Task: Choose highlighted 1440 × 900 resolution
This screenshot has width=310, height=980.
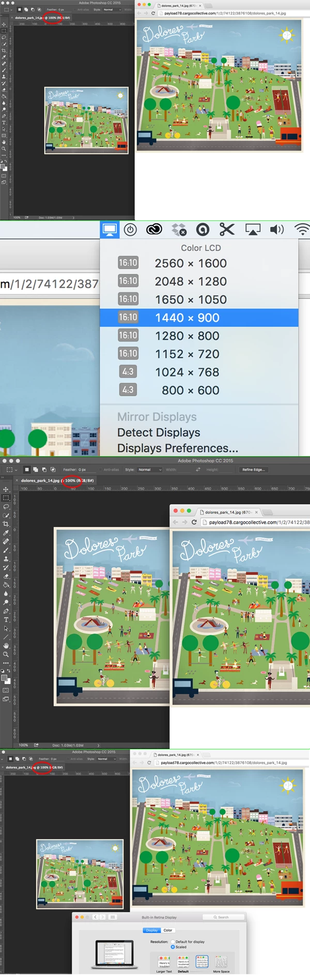Action: pyautogui.click(x=199, y=318)
